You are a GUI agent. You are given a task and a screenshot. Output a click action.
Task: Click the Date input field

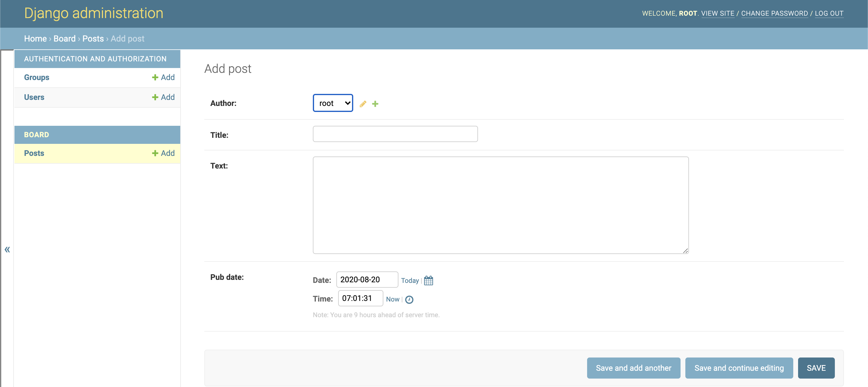coord(367,279)
